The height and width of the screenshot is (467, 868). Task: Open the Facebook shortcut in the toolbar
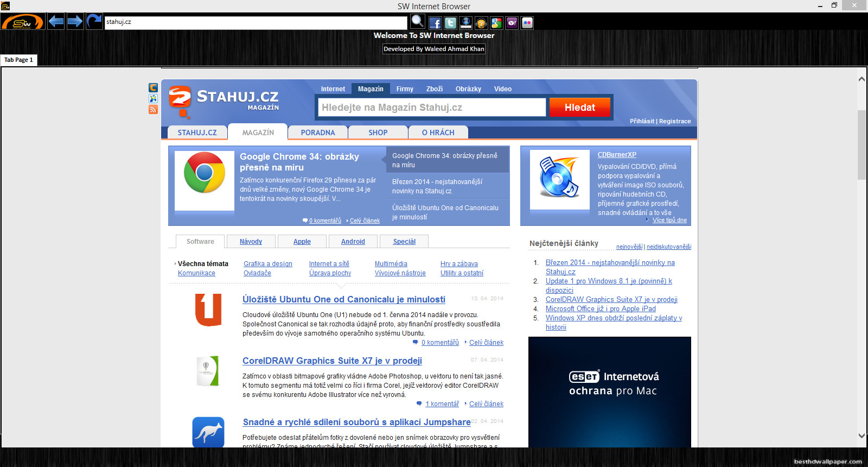[x=435, y=23]
